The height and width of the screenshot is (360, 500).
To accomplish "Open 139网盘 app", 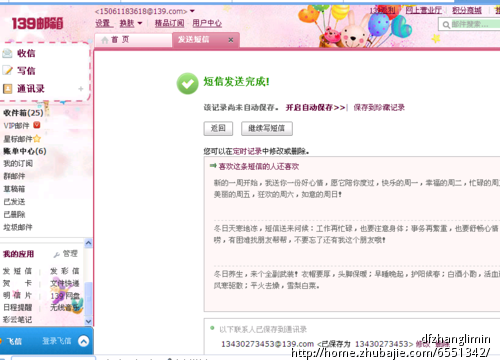I will pos(65,295).
